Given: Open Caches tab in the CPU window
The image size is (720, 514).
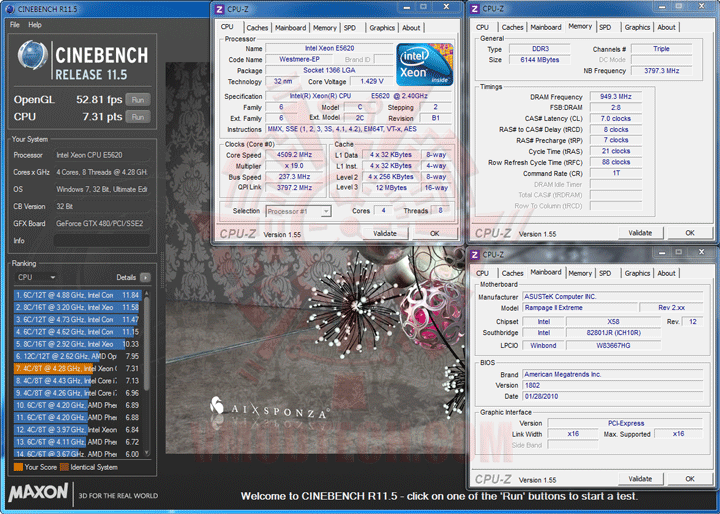Looking at the screenshot, I should pyautogui.click(x=257, y=28).
